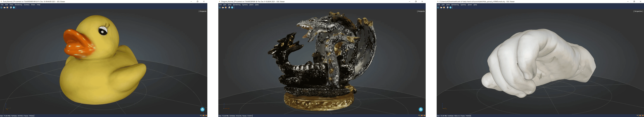The image size is (644, 117).
Task: Open the Rendering menu in the Dragons window
Action: (237, 5)
